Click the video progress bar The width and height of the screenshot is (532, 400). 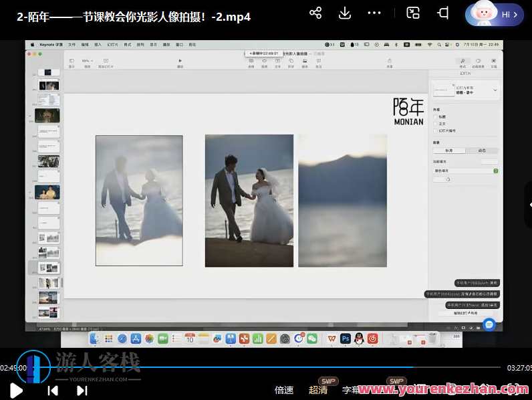[267, 367]
